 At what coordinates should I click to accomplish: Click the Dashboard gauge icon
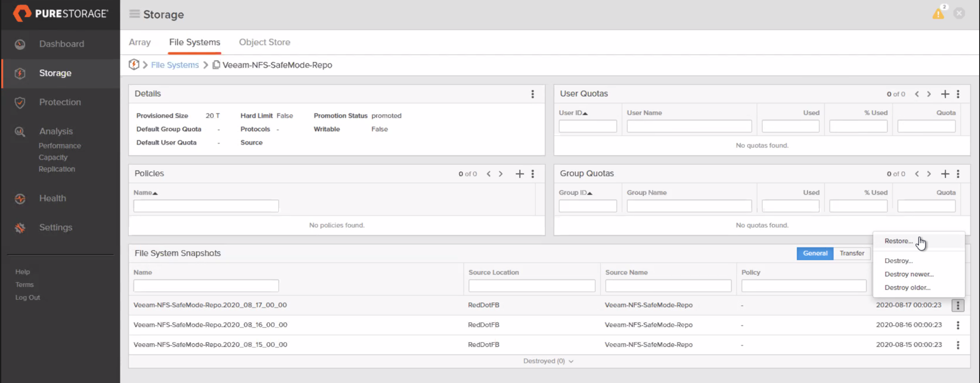pos(20,44)
